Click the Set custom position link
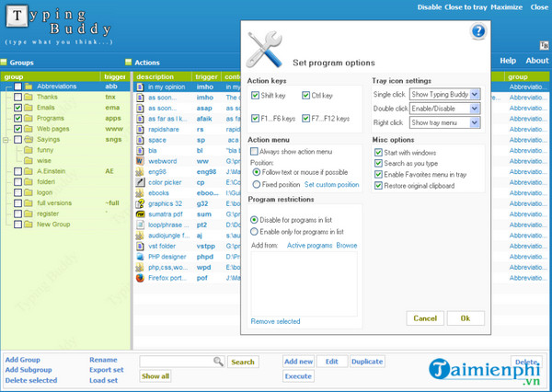552x392 pixels. (332, 185)
